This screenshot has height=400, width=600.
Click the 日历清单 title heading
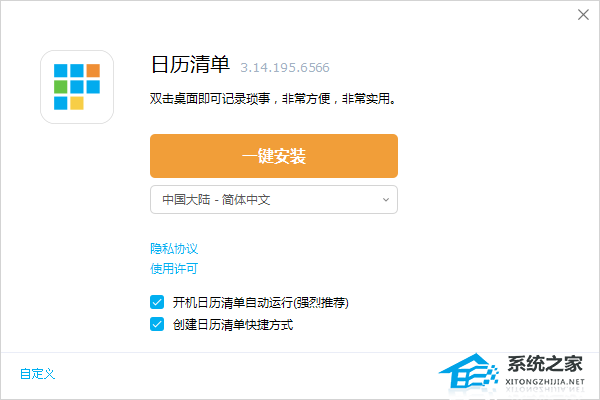tap(190, 64)
